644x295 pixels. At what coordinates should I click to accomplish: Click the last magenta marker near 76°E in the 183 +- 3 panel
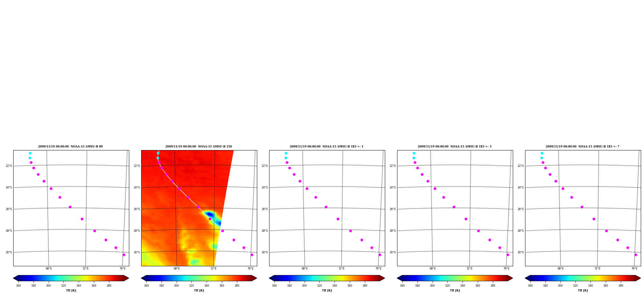508,255
